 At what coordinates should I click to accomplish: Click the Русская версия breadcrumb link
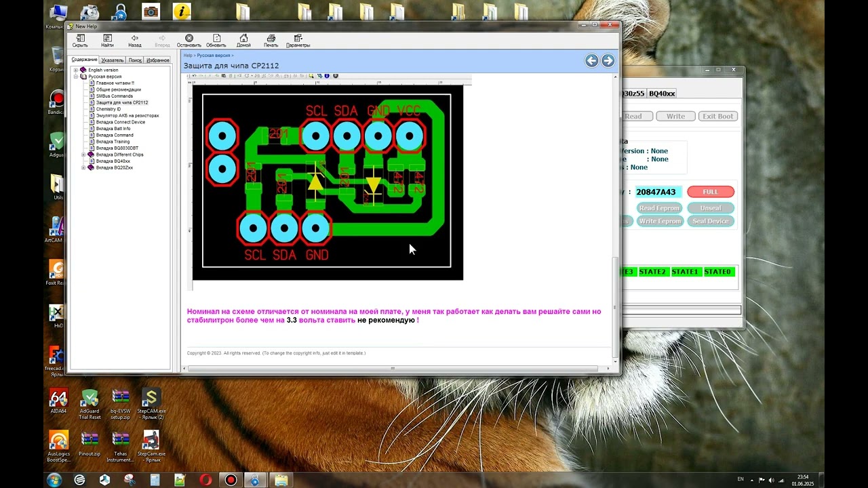point(214,56)
